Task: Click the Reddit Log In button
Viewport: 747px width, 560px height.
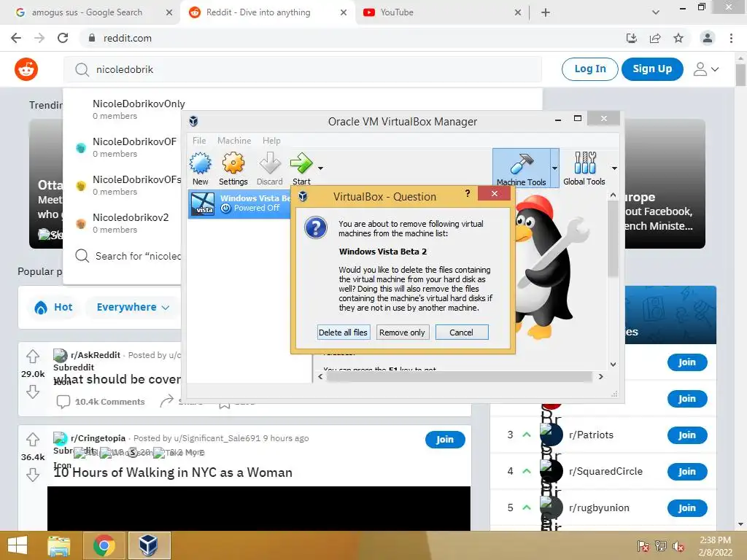Action: click(589, 69)
